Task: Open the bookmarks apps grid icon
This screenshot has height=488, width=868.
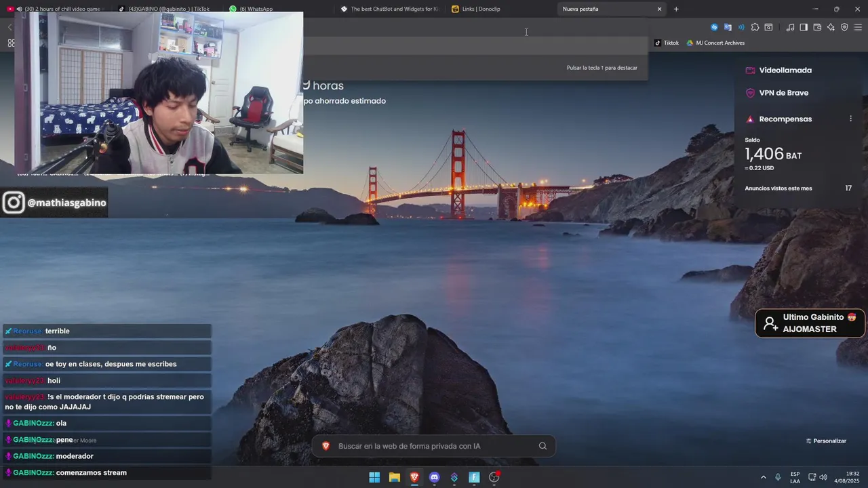Action: click(x=11, y=43)
